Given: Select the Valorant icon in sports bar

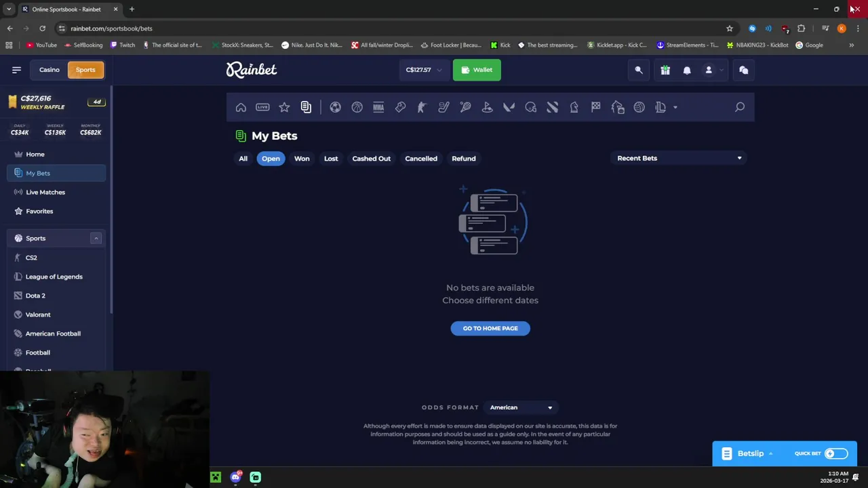Looking at the screenshot, I should pyautogui.click(x=509, y=107).
